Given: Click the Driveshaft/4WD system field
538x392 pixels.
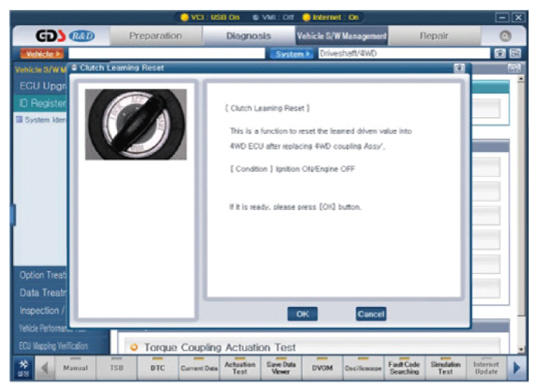Looking at the screenshot, I should point(404,53).
